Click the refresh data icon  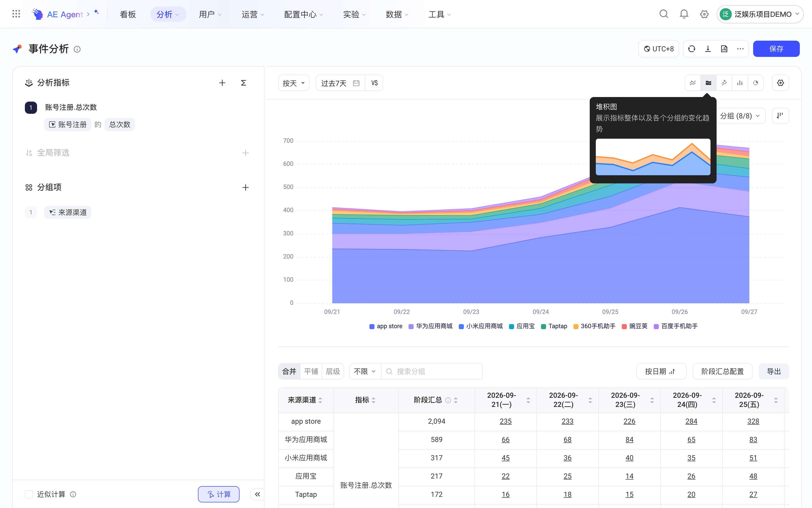click(691, 49)
